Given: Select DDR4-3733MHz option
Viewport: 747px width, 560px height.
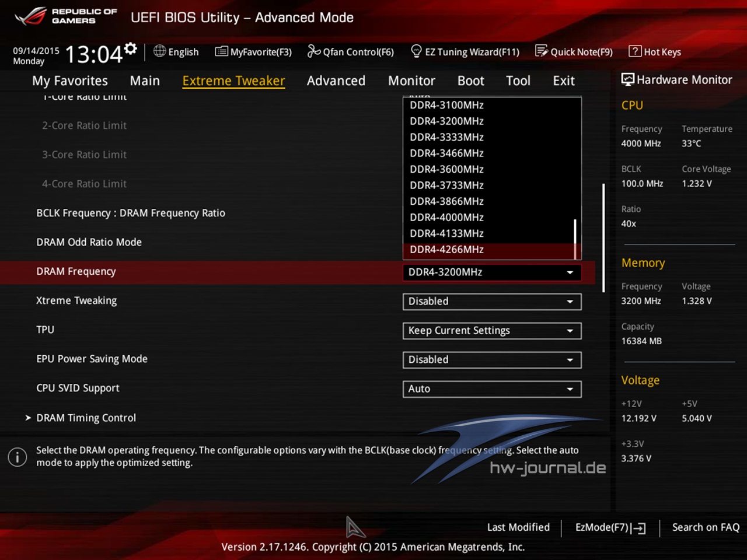Looking at the screenshot, I should point(446,185).
